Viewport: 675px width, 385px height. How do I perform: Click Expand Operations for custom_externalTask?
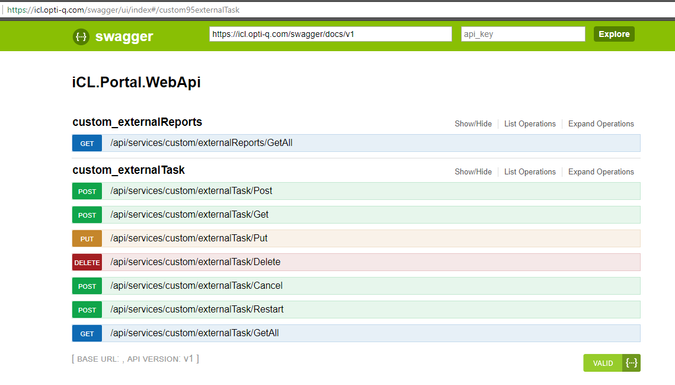tap(601, 172)
